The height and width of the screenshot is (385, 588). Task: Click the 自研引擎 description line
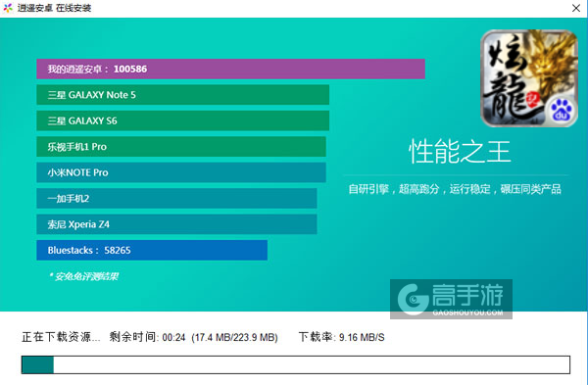pyautogui.click(x=455, y=189)
